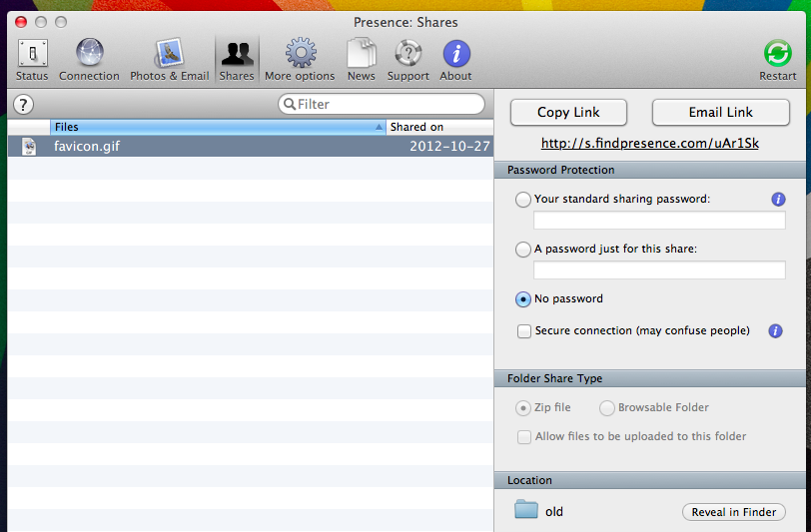
Task: Switch to Photos & Email pane
Action: [169, 60]
